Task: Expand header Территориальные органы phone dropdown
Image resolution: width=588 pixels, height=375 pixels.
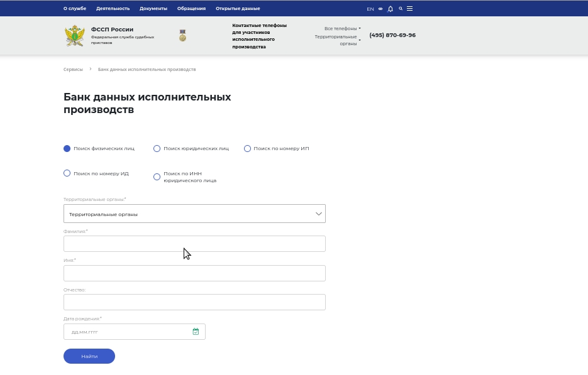Action: click(338, 40)
